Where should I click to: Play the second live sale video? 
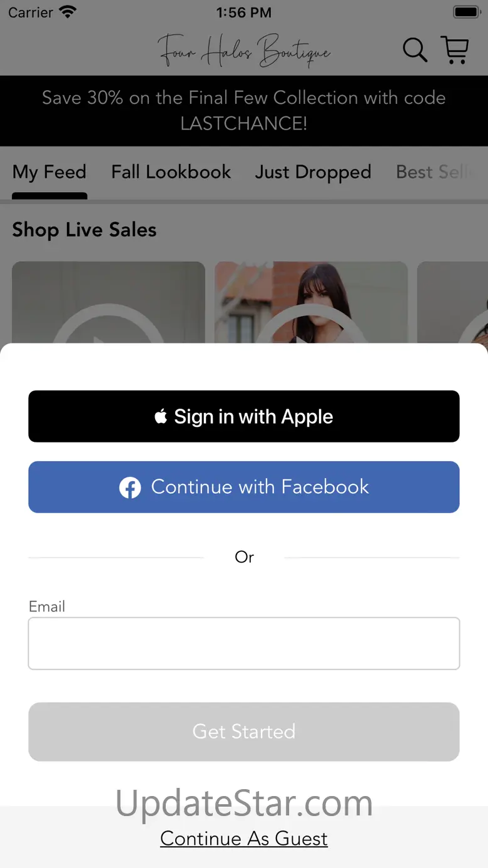pyautogui.click(x=311, y=302)
